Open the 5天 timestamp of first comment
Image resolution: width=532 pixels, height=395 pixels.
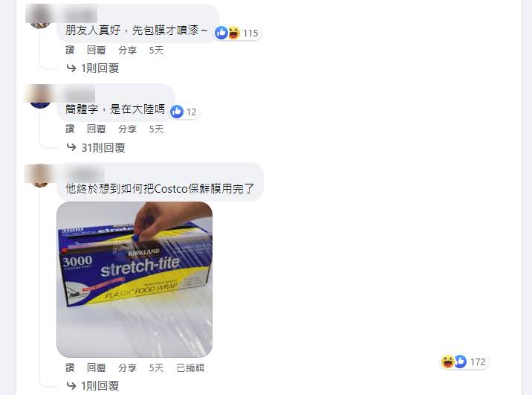(x=157, y=51)
